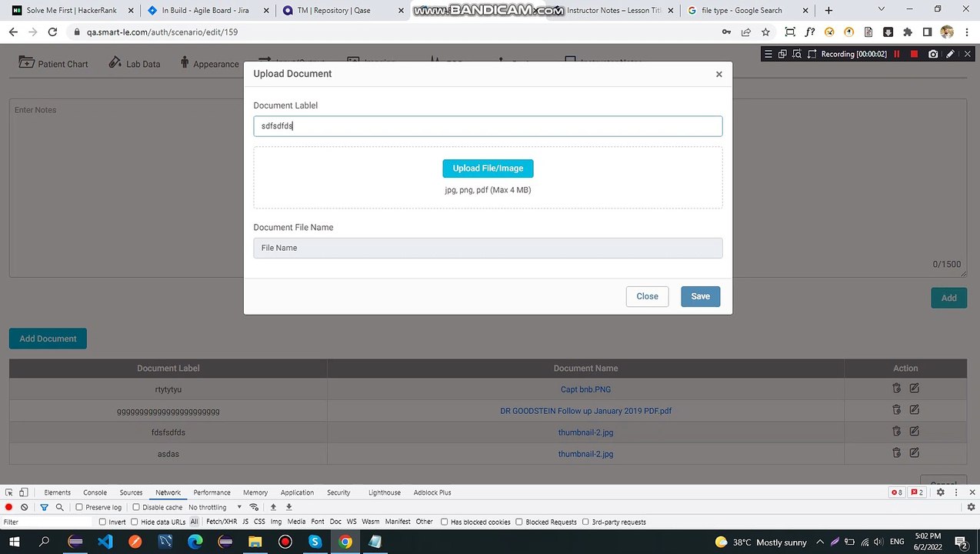Screen dimensions: 980x554
Task: Toggle DevTools network filter funnel
Action: point(44,507)
